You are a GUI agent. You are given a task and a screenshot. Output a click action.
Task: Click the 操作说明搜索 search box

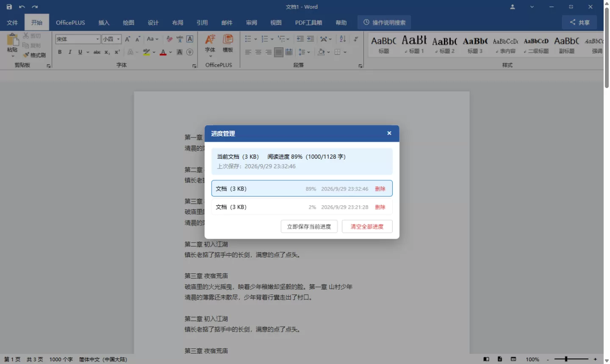(x=385, y=22)
